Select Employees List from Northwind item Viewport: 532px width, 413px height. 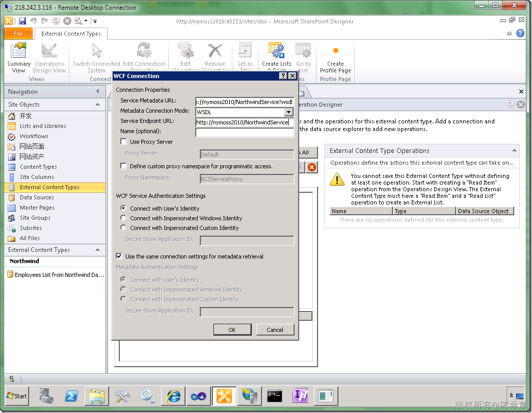56,274
